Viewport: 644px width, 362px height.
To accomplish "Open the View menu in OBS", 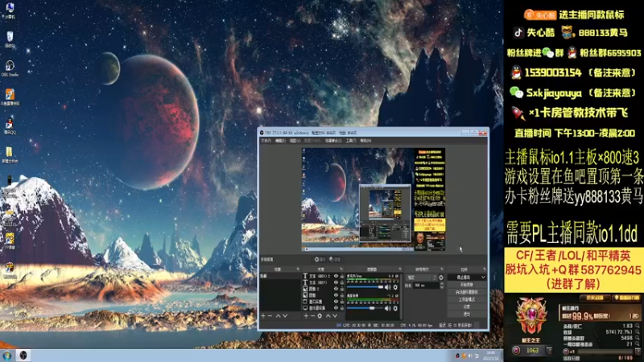I will click(x=295, y=141).
